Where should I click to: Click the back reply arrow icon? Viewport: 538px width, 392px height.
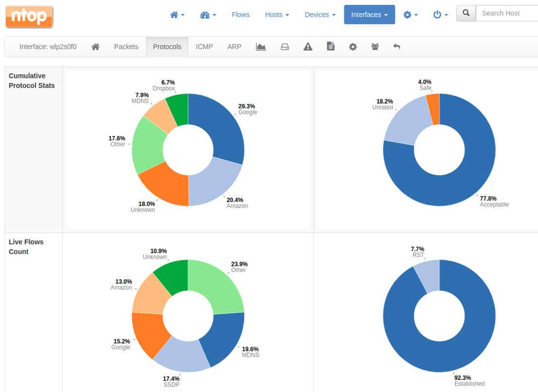pyautogui.click(x=397, y=47)
